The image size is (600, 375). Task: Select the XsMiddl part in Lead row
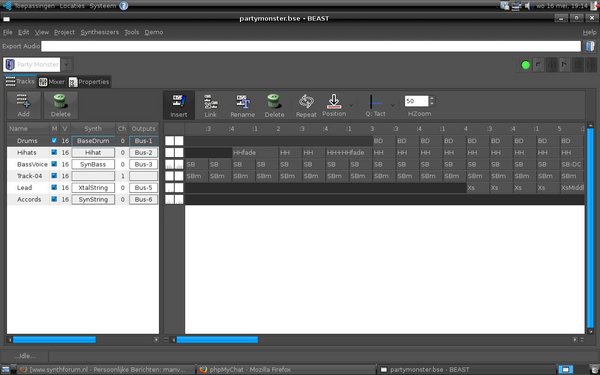point(572,188)
